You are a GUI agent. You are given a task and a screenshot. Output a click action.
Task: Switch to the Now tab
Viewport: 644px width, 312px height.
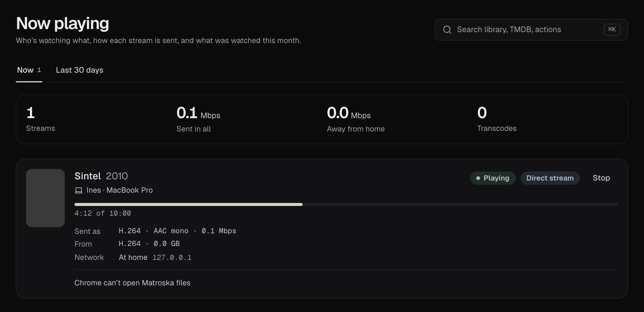pyautogui.click(x=29, y=70)
